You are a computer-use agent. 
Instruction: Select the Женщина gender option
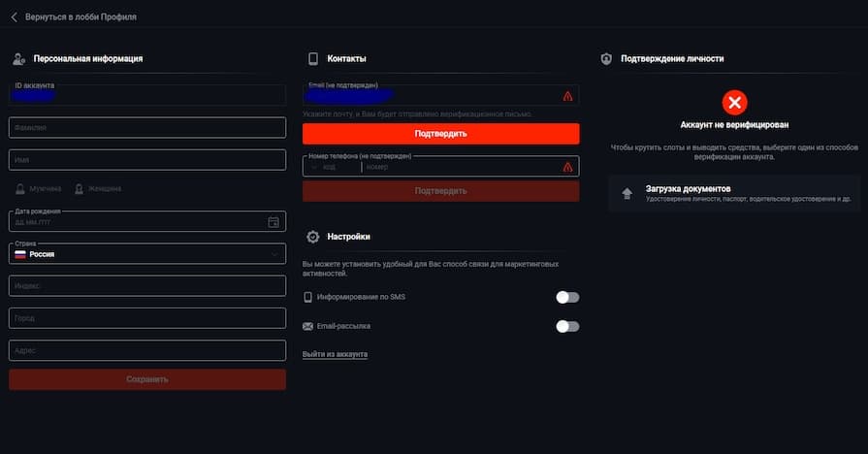(98, 189)
